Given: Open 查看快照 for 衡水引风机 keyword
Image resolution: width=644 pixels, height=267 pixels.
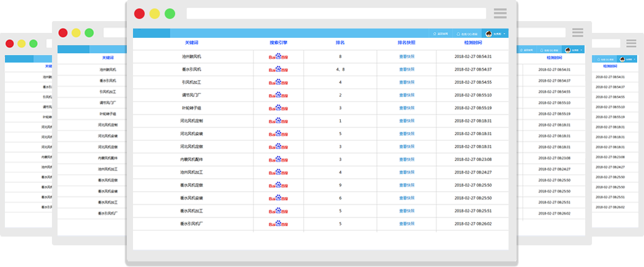Looking at the screenshot, I should pos(406,69).
